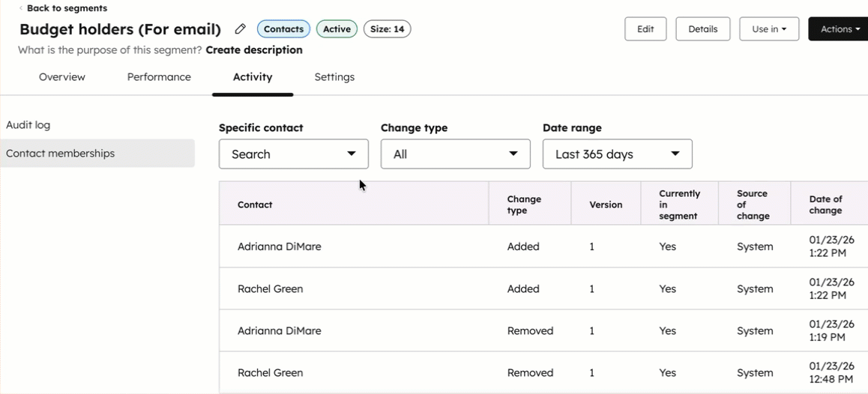This screenshot has width=868, height=394.
Task: Switch to the Performance tab
Action: [159, 77]
